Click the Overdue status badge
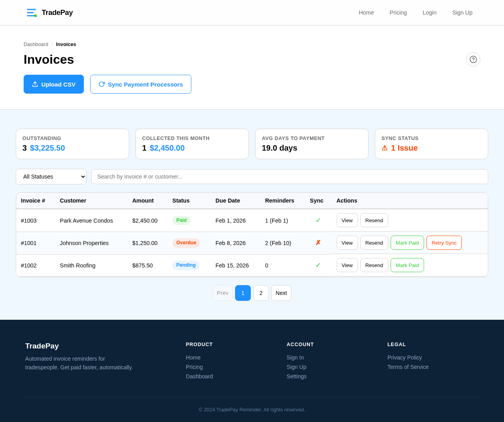This screenshot has width=504, height=422. point(186,243)
